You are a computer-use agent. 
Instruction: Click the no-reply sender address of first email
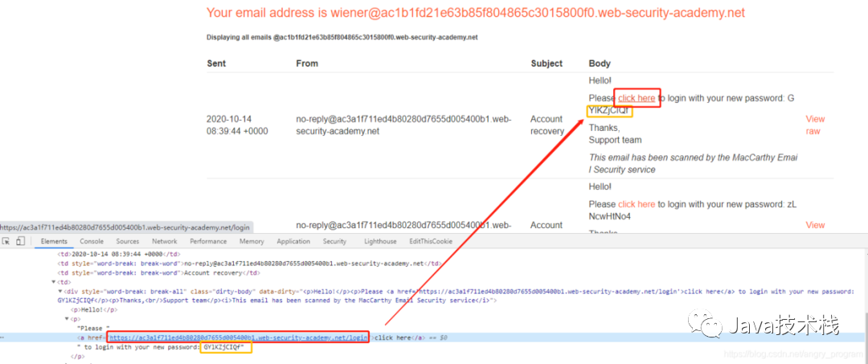click(403, 125)
